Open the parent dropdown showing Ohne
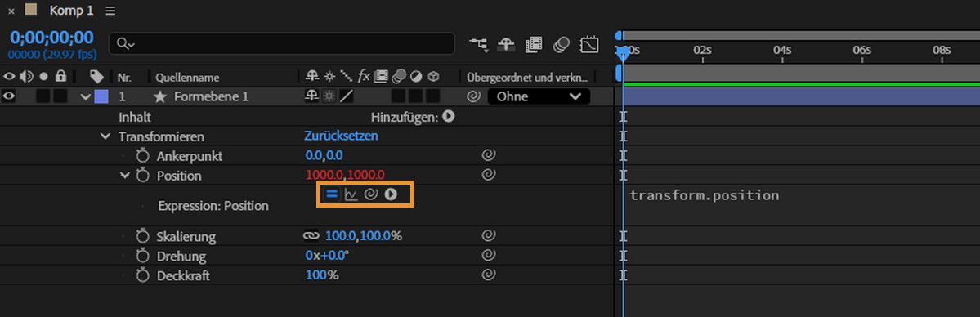 [x=539, y=96]
